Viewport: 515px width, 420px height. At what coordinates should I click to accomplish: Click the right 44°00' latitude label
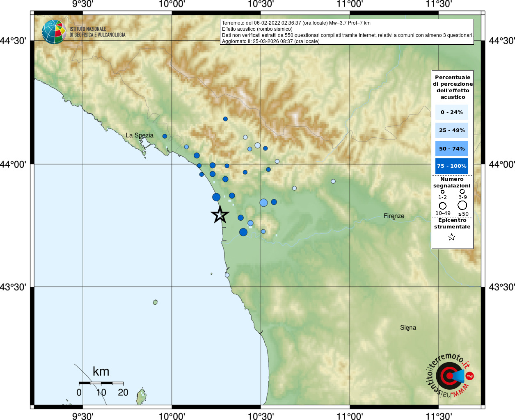pyautogui.click(x=502, y=164)
